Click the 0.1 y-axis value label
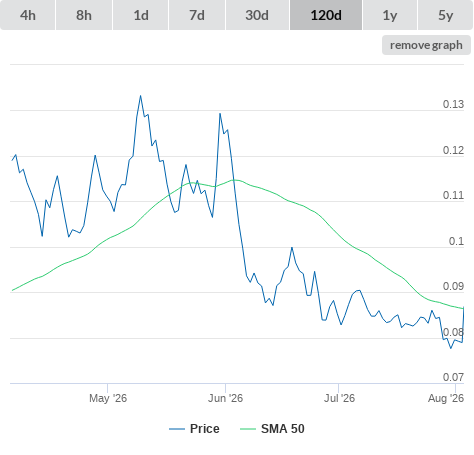Image resolution: width=474 pixels, height=455 pixels. [x=456, y=241]
